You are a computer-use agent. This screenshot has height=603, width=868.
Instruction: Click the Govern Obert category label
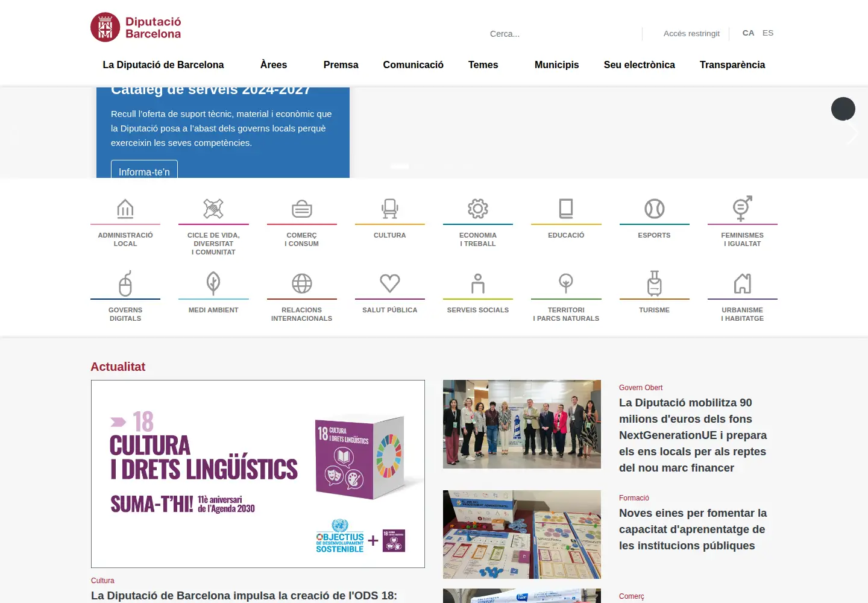[641, 388]
